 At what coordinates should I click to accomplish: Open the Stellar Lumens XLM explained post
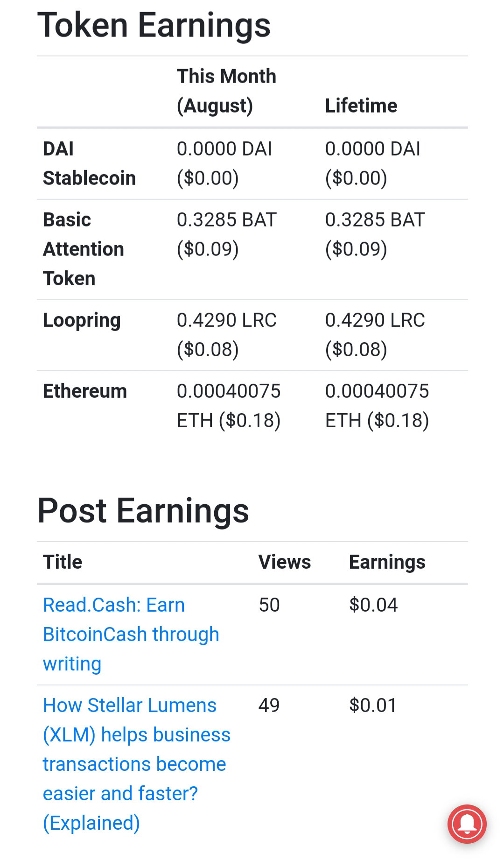[x=136, y=764]
